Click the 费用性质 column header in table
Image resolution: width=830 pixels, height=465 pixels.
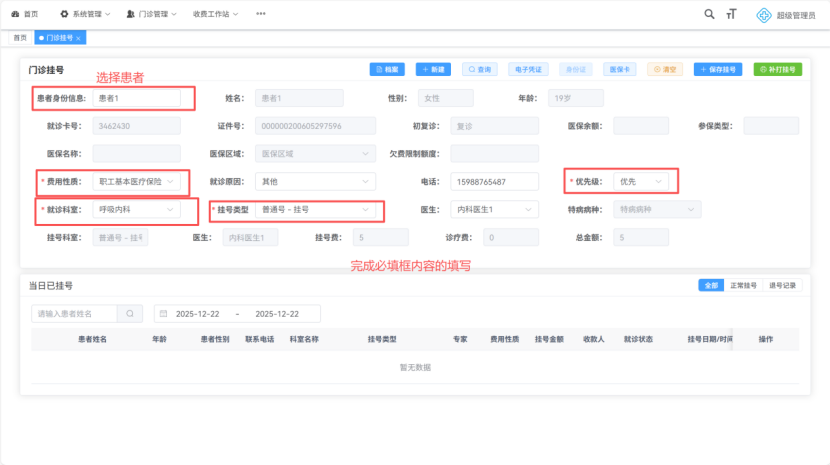[x=504, y=339]
